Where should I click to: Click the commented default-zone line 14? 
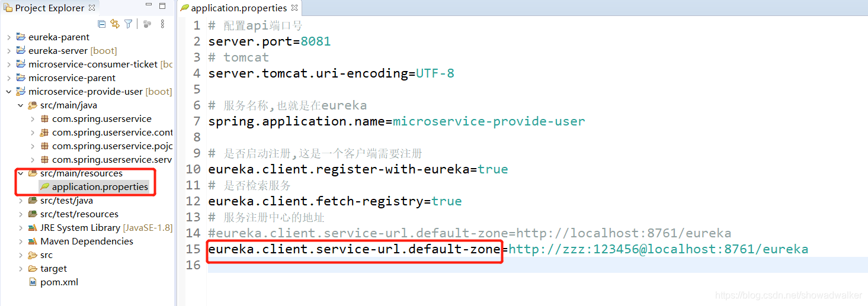pyautogui.click(x=469, y=233)
